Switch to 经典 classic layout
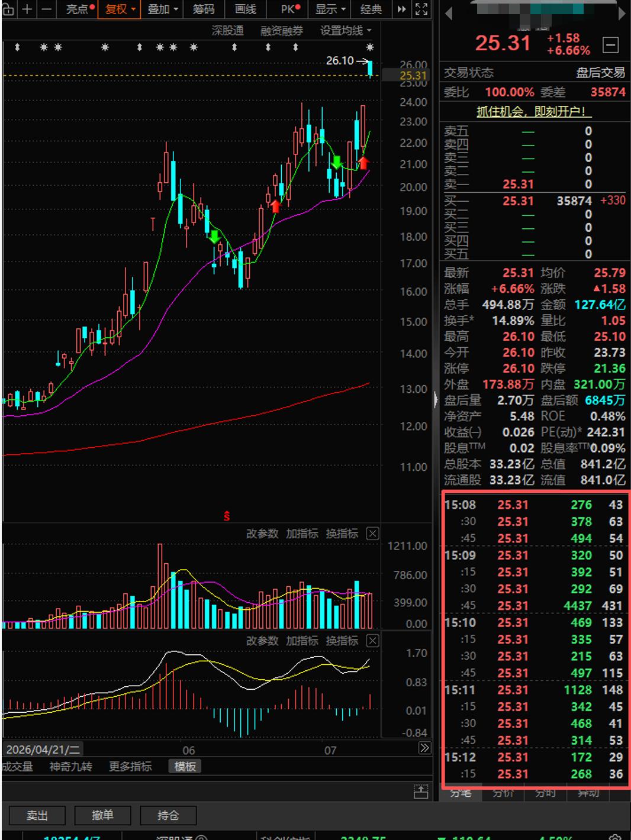The image size is (631, 840). [x=371, y=9]
